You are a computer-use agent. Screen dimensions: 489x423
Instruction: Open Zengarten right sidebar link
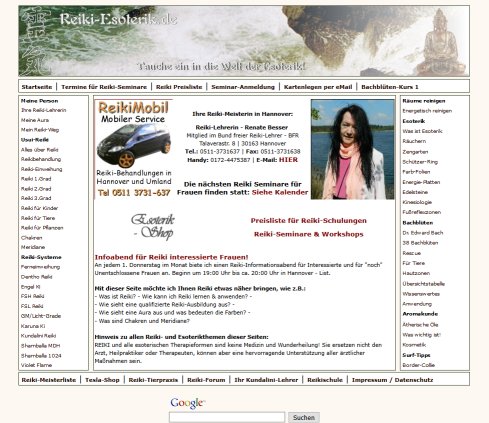click(x=415, y=152)
